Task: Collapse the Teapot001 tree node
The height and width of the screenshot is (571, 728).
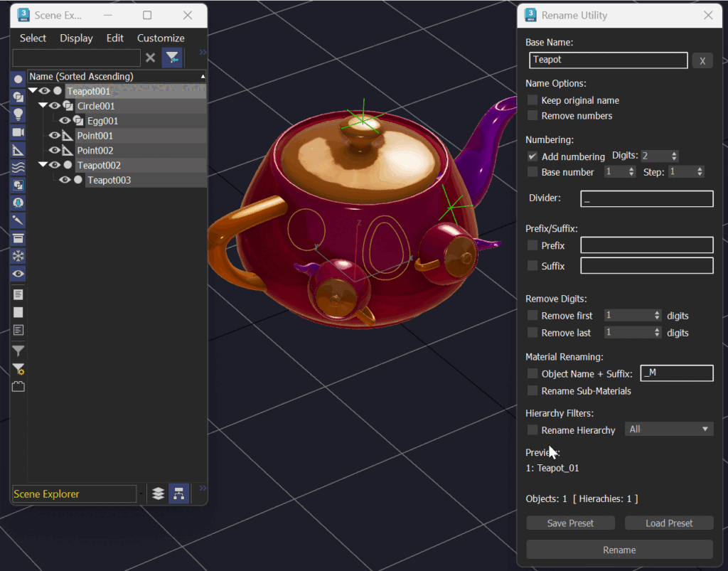Action: pos(33,90)
